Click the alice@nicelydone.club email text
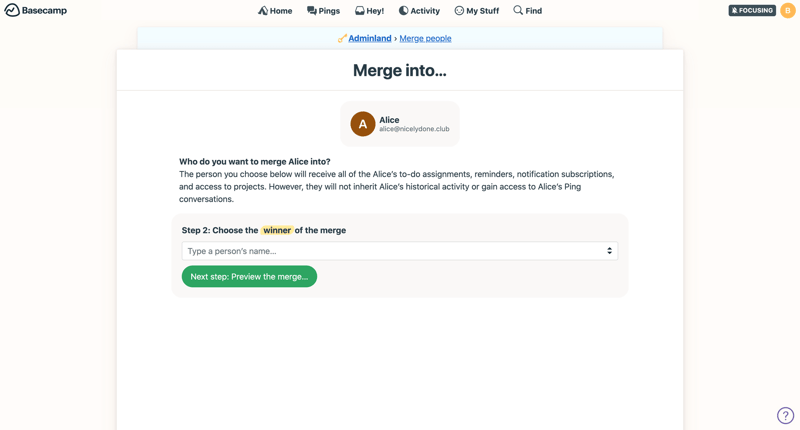The width and height of the screenshot is (800, 430). (x=414, y=129)
